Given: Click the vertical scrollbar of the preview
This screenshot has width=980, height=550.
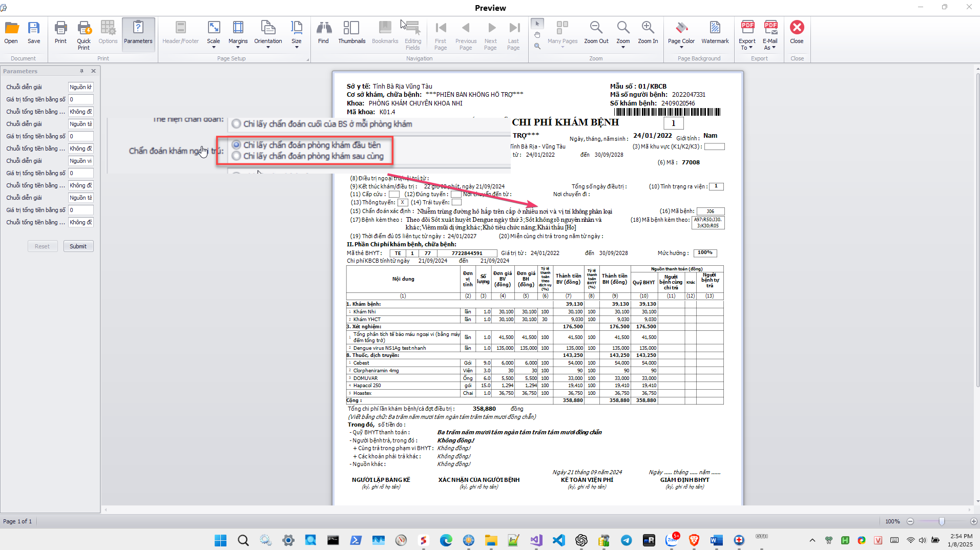Looking at the screenshot, I should coord(977,230).
